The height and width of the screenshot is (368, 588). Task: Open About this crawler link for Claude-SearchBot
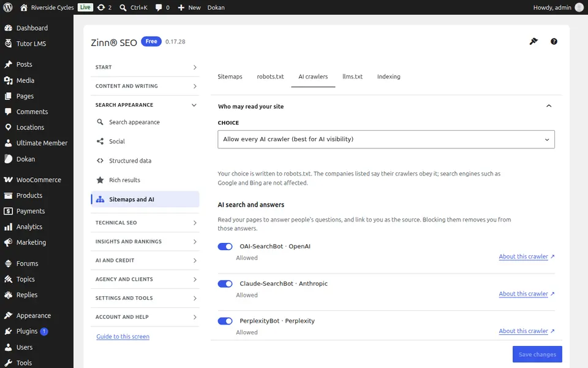coord(527,294)
